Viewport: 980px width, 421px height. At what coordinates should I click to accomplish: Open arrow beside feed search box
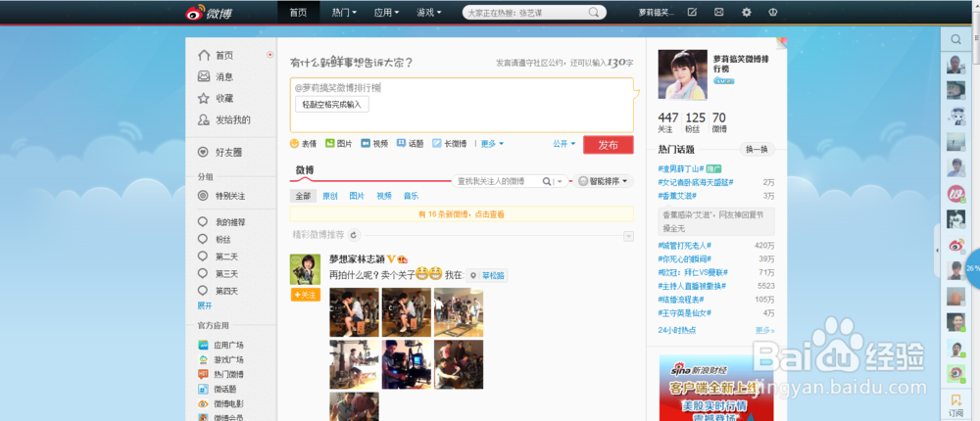(x=562, y=181)
